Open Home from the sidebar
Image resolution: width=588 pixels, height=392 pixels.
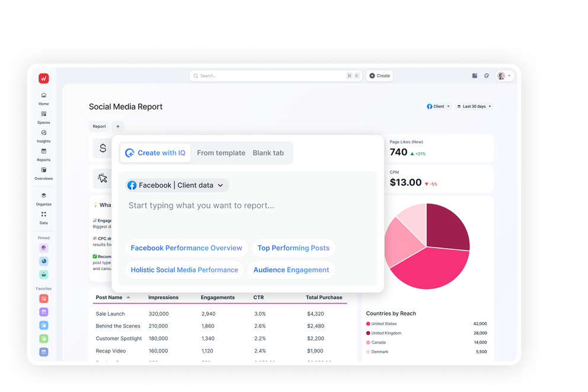[44, 98]
